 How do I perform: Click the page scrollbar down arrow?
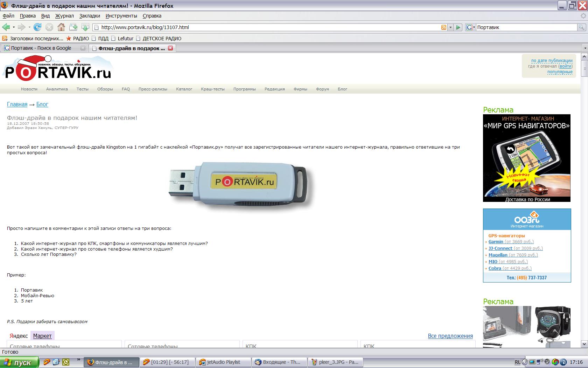click(584, 344)
